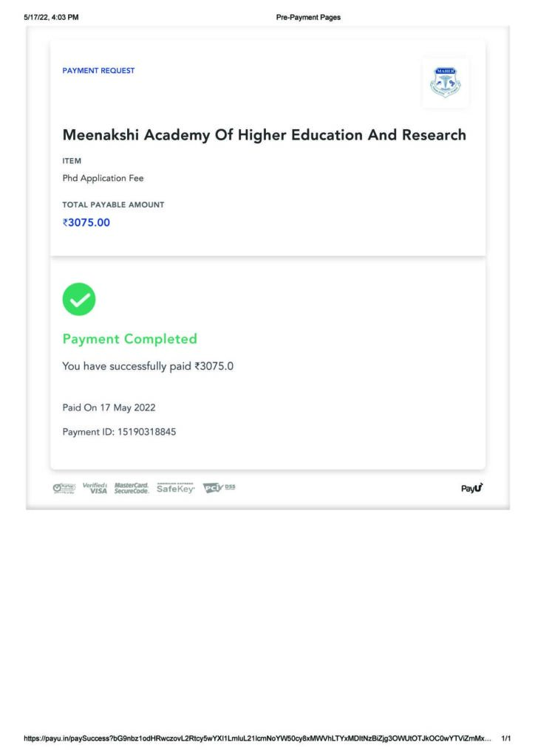The width and height of the screenshot is (535, 756).
Task: Click the ₹3075.00 total payable amount
Action: tap(86, 223)
